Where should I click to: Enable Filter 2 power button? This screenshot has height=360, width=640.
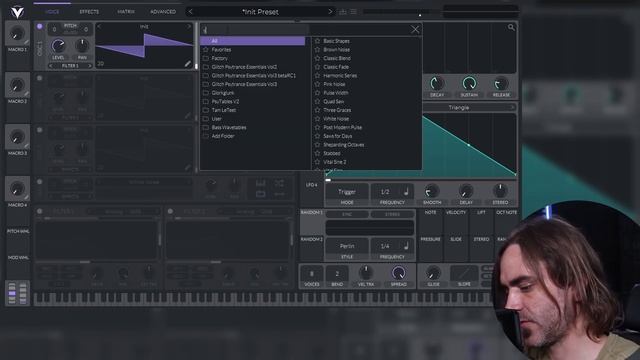click(170, 211)
